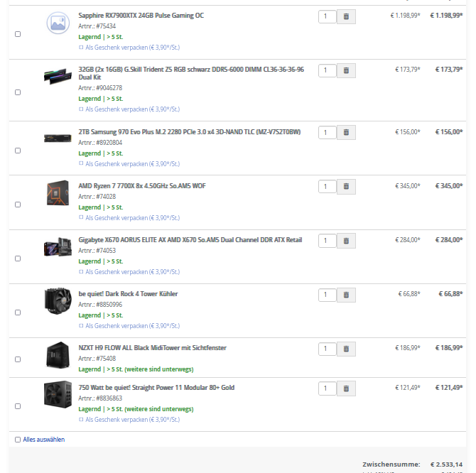The height and width of the screenshot is (473, 476).
Task: Click Gigabyte X670 AORUS motherboard thumbnail
Action: pyautogui.click(x=58, y=247)
